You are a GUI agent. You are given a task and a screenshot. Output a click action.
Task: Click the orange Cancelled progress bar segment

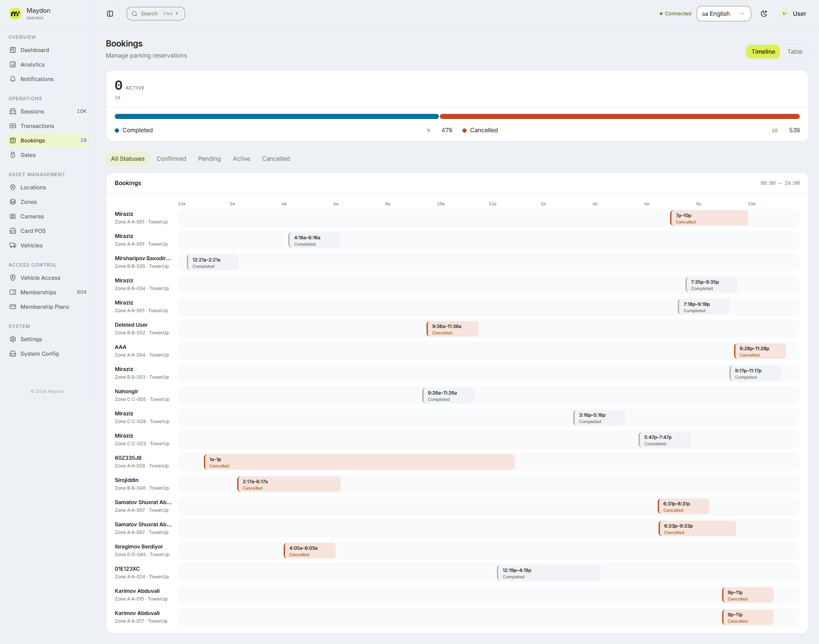tap(619, 116)
